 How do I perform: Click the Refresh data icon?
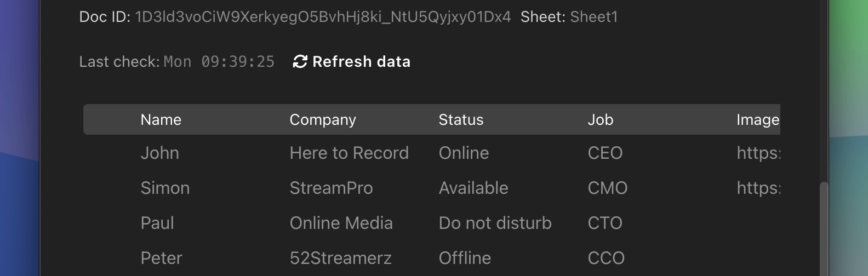[x=300, y=62]
